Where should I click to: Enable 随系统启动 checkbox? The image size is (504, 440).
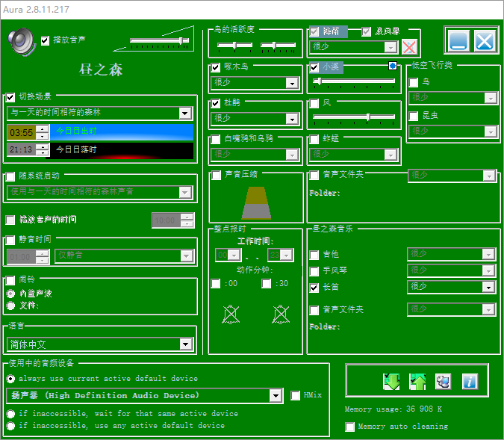pos(10,176)
